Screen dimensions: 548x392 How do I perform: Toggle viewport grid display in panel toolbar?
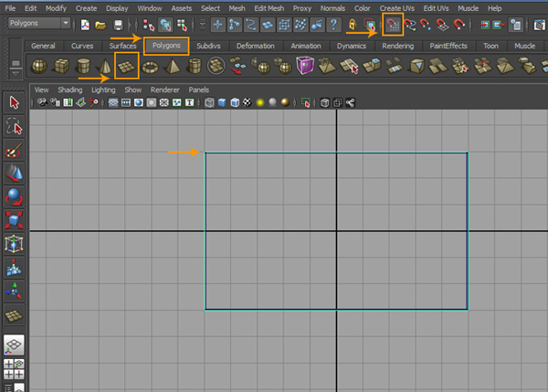pos(113,102)
